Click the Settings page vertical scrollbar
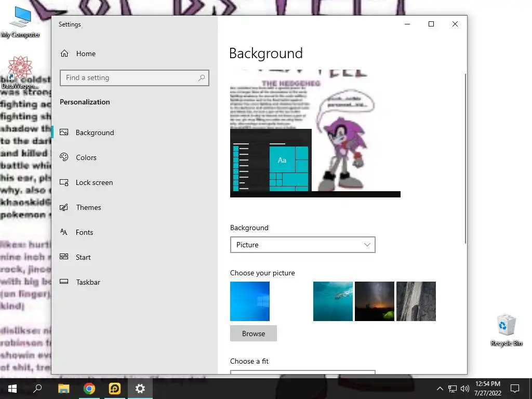This screenshot has height=399, width=532. [x=465, y=158]
